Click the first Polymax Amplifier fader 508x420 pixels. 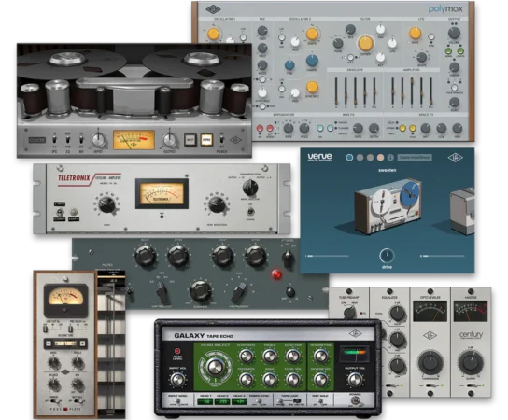coord(392,91)
